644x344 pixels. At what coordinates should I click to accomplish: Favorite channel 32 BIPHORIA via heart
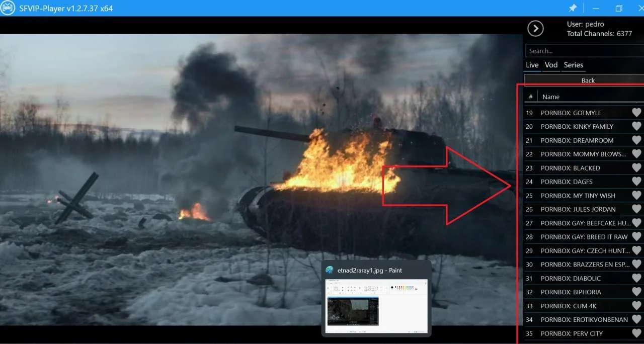636,292
